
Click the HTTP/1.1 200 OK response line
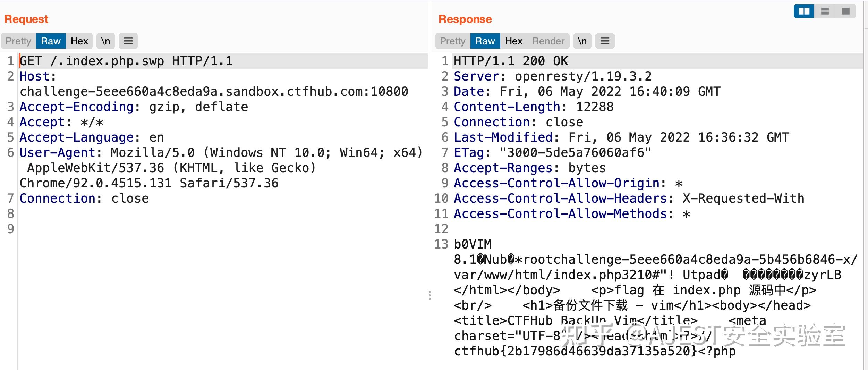pyautogui.click(x=511, y=61)
